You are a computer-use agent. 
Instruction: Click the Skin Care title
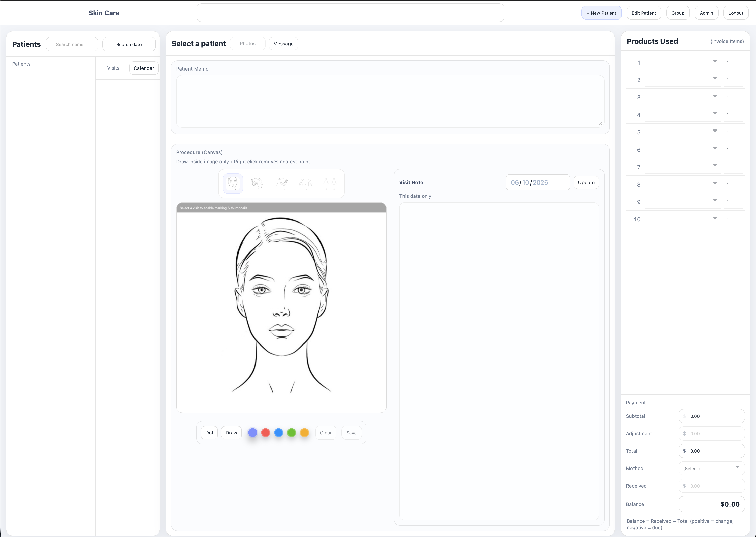[x=104, y=13]
